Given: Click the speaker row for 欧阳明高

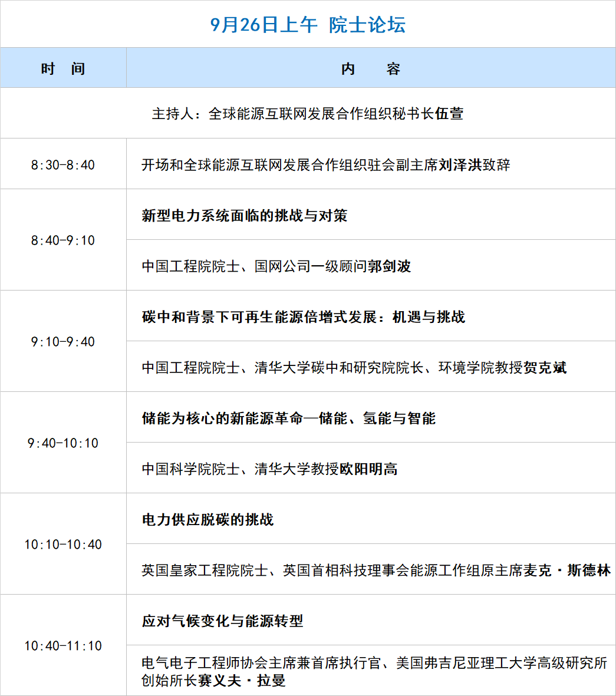Looking at the screenshot, I should [269, 469].
